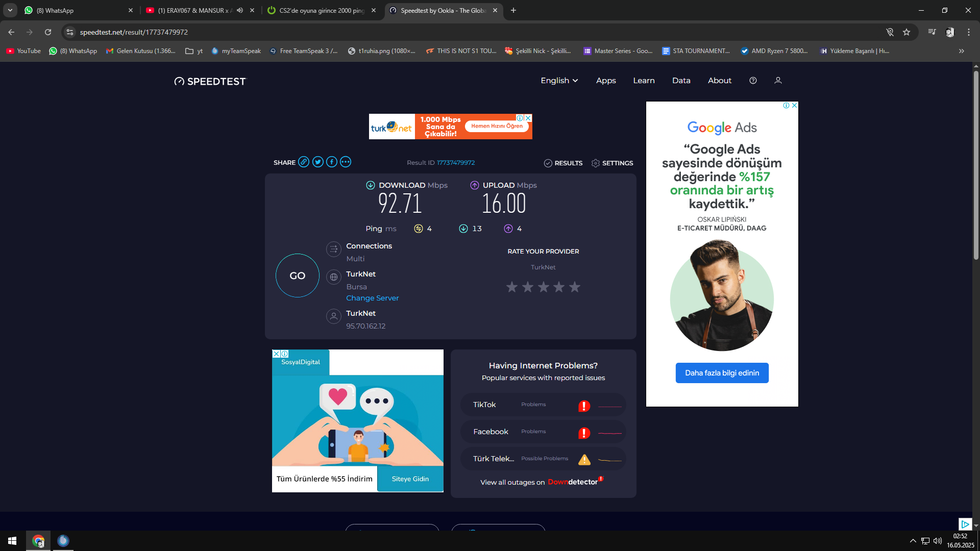Open the help question mark icon
Screen dimensions: 980x551
click(x=753, y=81)
